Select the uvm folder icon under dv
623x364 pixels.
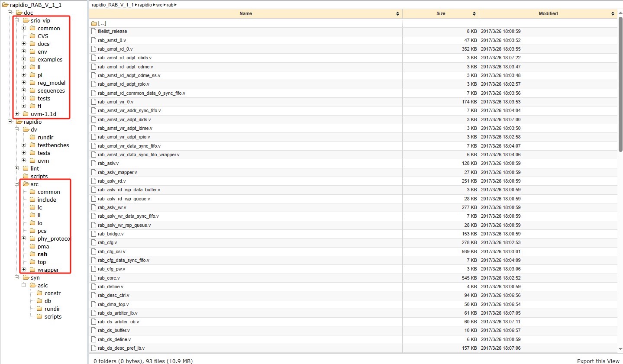click(32, 161)
